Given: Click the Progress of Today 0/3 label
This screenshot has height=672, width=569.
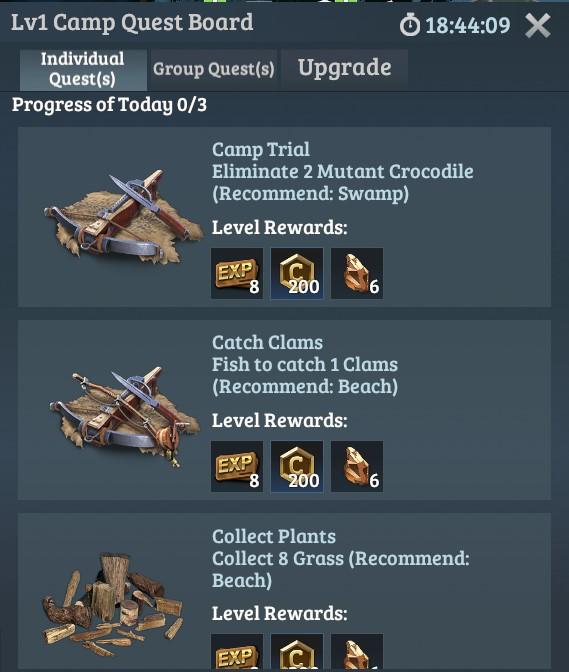Looking at the screenshot, I should point(109,105).
